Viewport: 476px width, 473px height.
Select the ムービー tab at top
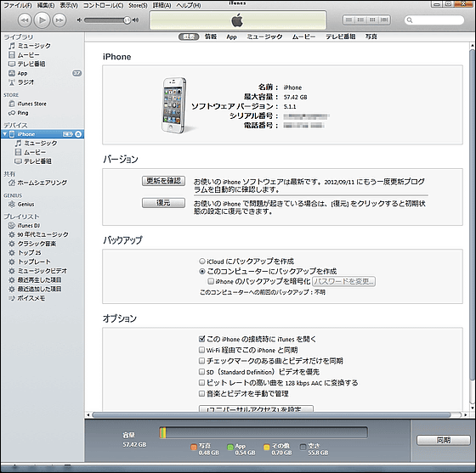click(303, 37)
